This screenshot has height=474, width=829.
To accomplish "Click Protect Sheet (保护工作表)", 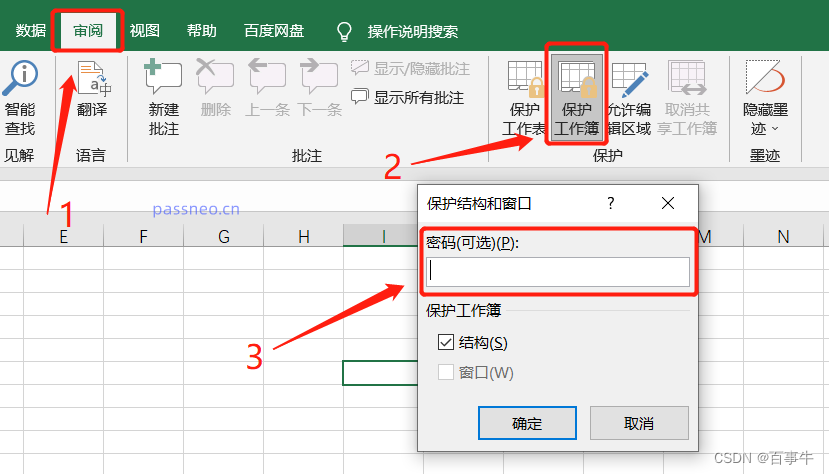I will [x=524, y=98].
